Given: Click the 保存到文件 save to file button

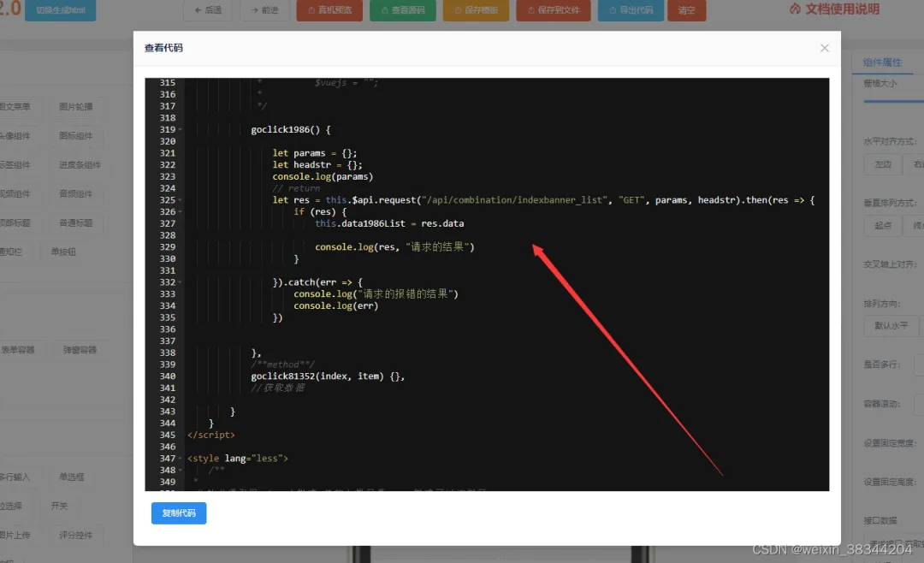Looking at the screenshot, I should click(554, 10).
